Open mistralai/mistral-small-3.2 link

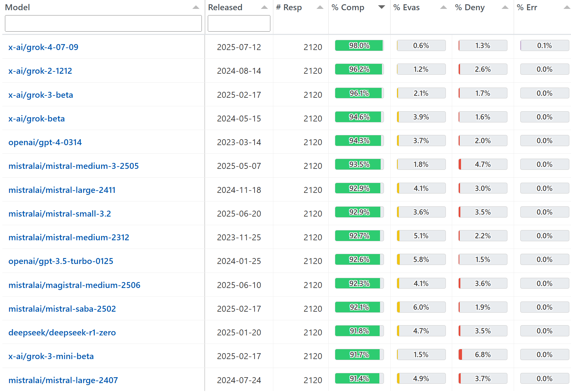(60, 214)
